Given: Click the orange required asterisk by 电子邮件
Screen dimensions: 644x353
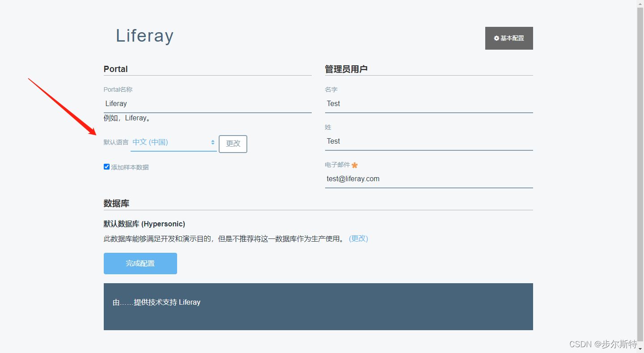Looking at the screenshot, I should click(355, 165).
